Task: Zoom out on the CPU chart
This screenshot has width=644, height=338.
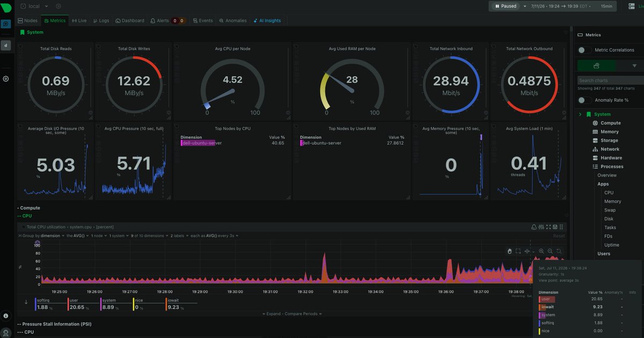Action: (550, 251)
